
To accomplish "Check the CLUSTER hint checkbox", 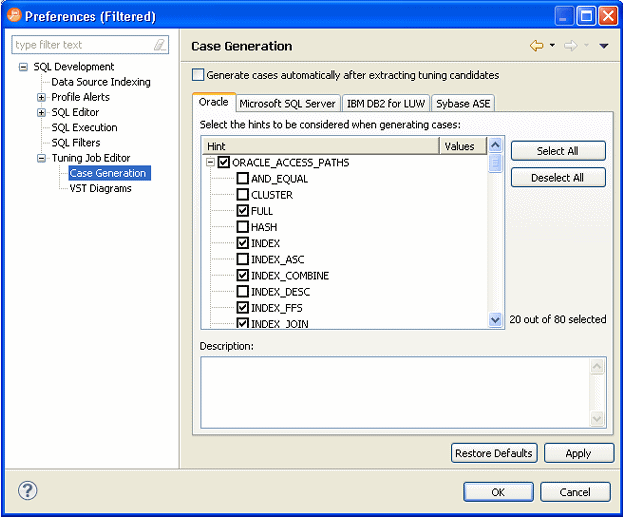I will coord(243,195).
